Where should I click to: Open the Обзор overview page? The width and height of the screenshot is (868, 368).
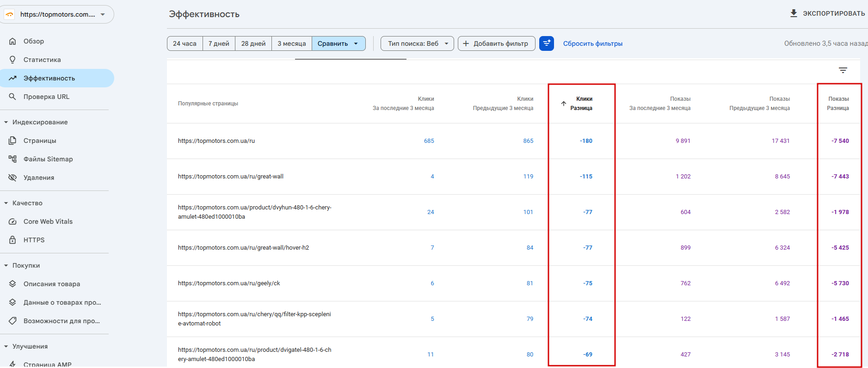click(34, 41)
